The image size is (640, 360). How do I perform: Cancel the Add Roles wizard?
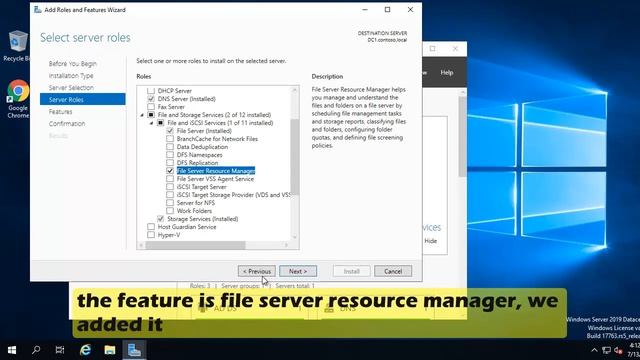393,271
